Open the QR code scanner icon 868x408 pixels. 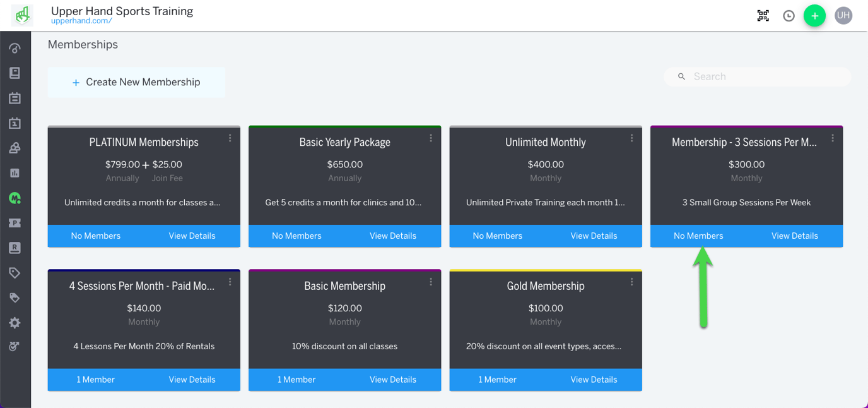coord(763,16)
